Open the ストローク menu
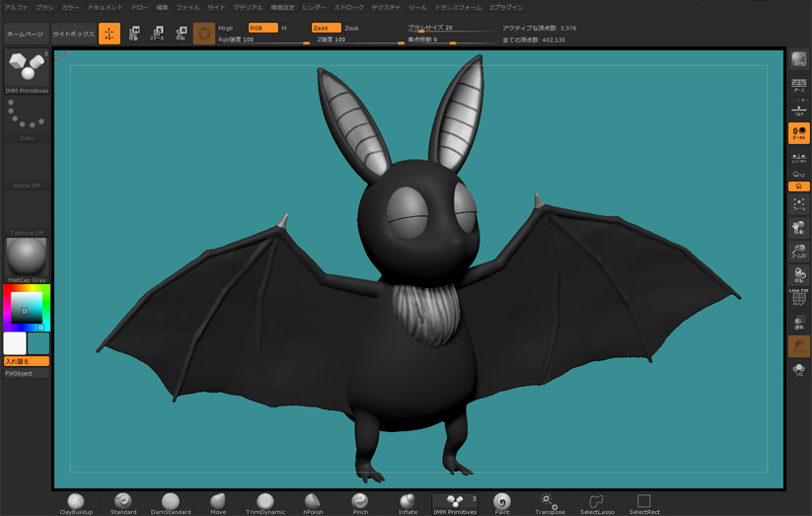 point(348,7)
